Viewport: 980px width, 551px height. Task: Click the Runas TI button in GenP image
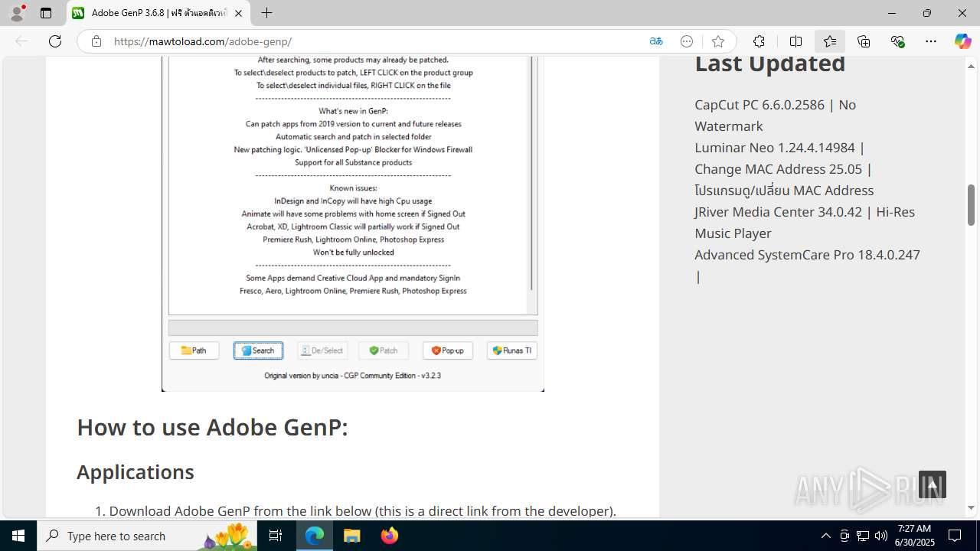click(x=512, y=350)
